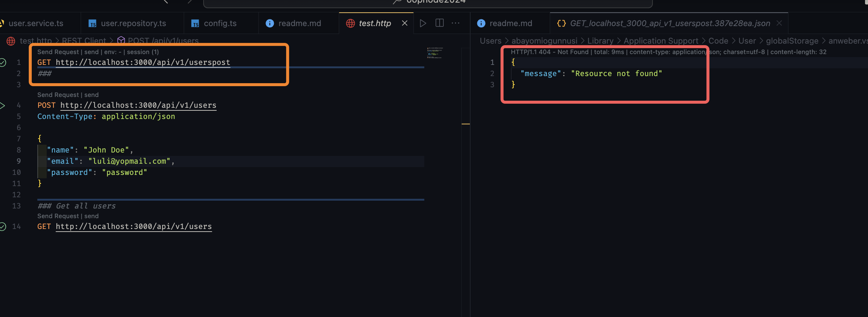Click line number 12 in the request editor

click(x=16, y=195)
